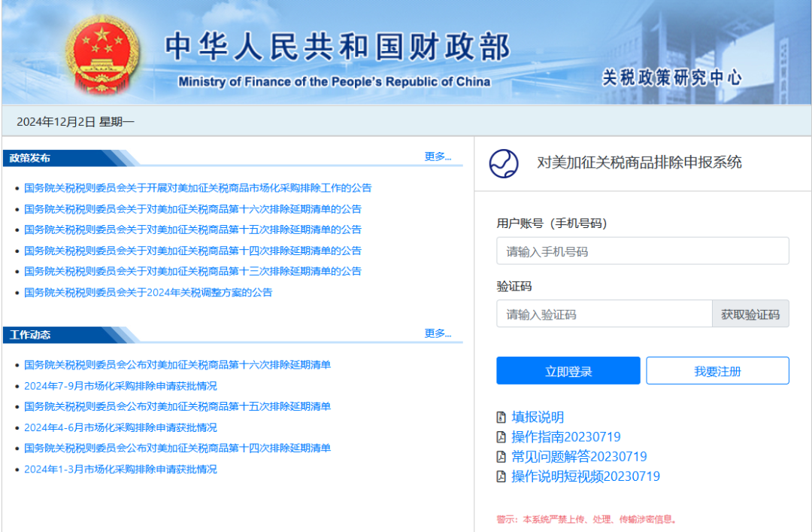Click the globe icon beside 对美加征关税商品排除申报系统

[503, 163]
